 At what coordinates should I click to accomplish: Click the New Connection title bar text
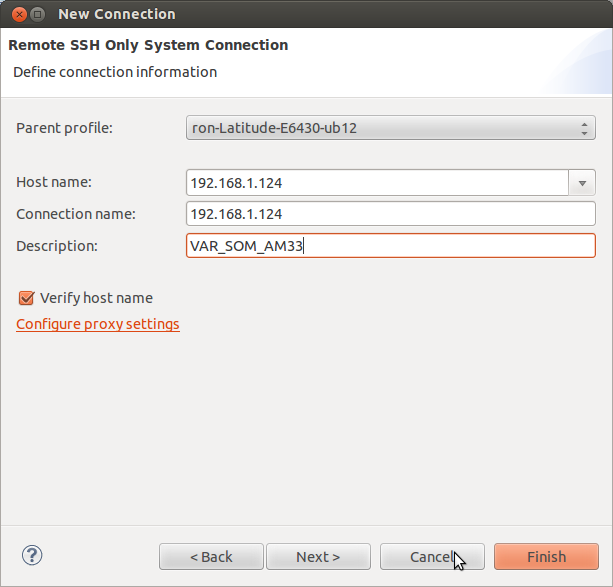[x=117, y=14]
